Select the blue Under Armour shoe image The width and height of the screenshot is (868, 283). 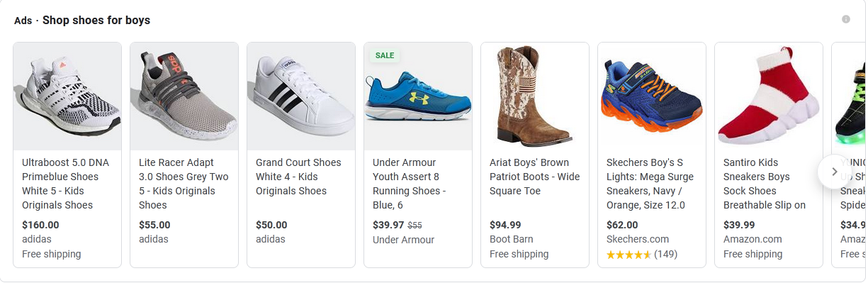(x=418, y=96)
